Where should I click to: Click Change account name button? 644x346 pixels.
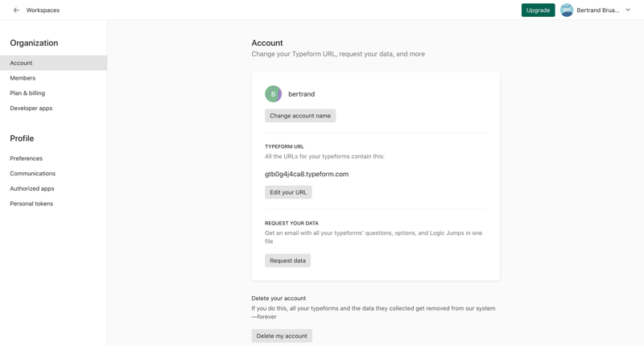point(300,116)
